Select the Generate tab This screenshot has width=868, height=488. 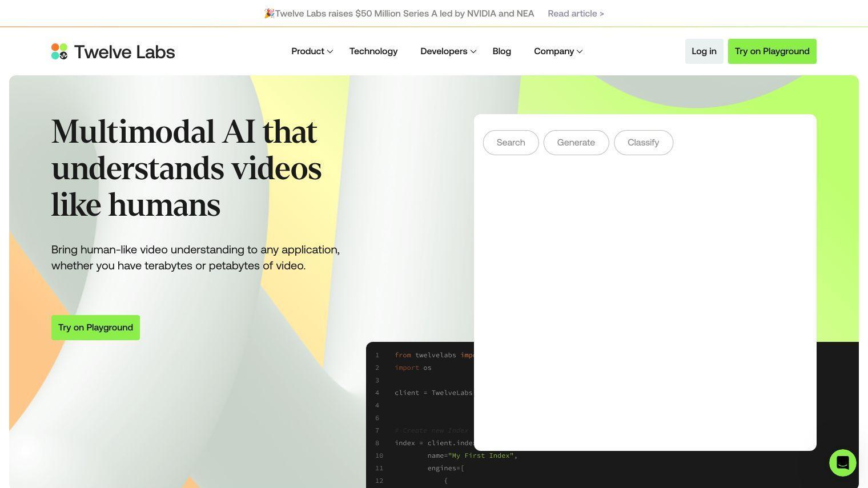point(576,143)
